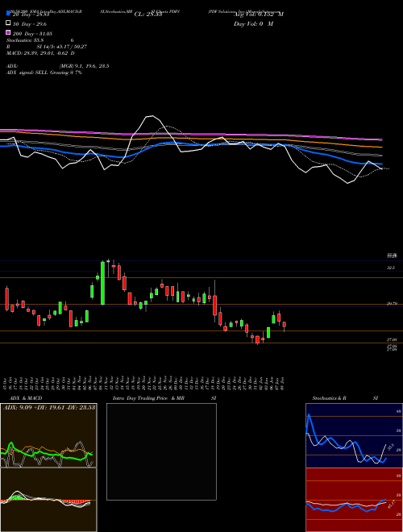Click the 32.5 price axis label

point(391,268)
